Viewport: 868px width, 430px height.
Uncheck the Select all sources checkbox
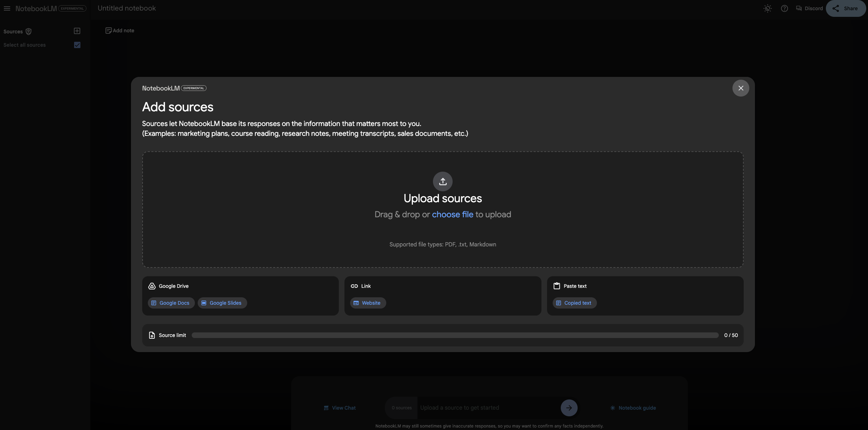click(x=77, y=45)
